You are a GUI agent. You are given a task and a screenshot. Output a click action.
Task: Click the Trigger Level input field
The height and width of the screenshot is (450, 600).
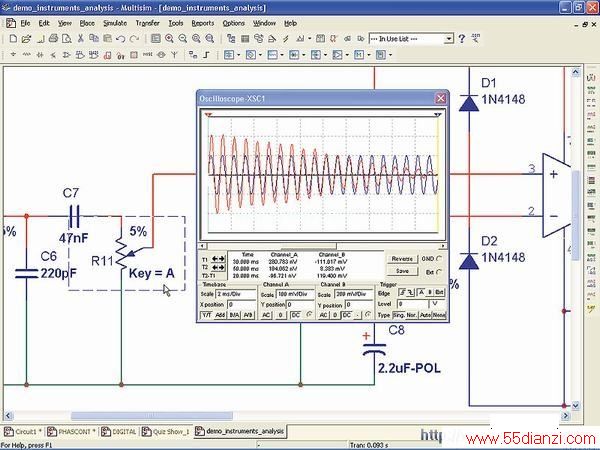tap(412, 304)
